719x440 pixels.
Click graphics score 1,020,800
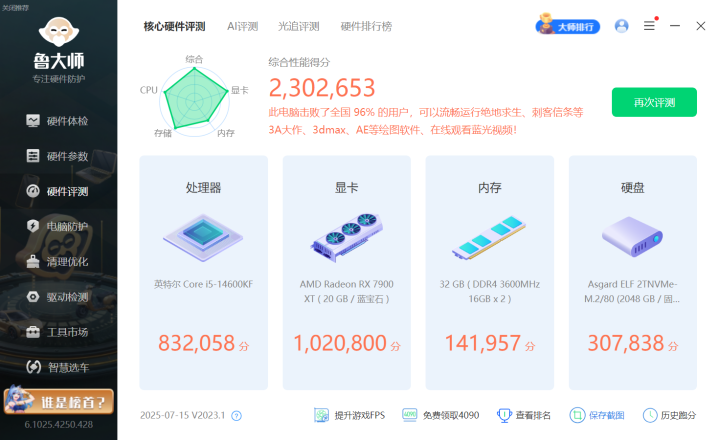click(340, 343)
